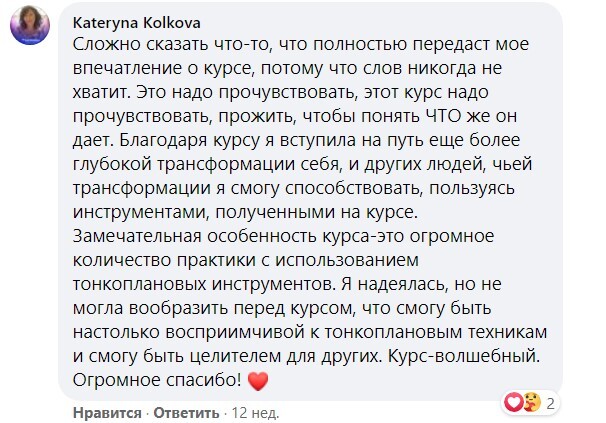Click the phrase 'Огромное спасибо!' in the comment
The image size is (606, 423).
tap(157, 380)
